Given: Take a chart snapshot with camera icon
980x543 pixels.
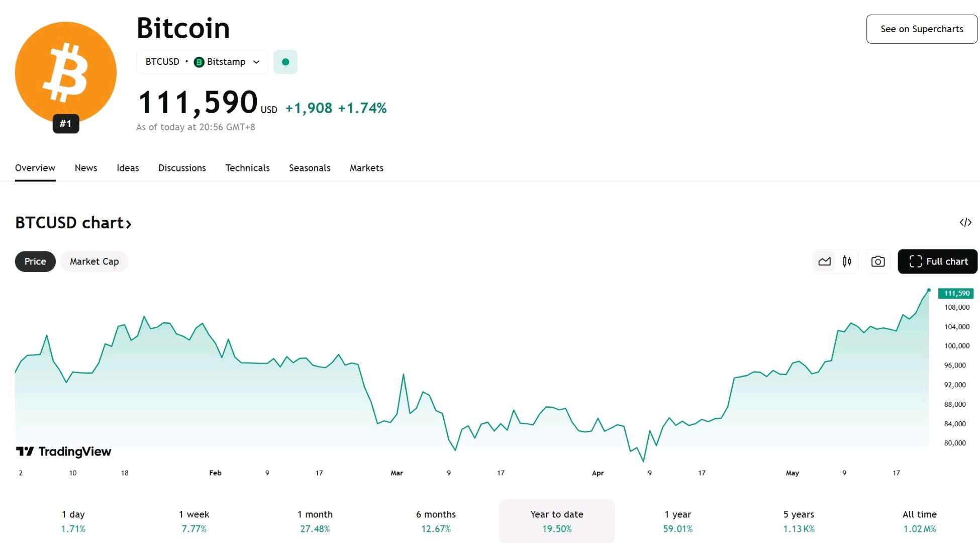Looking at the screenshot, I should [878, 261].
